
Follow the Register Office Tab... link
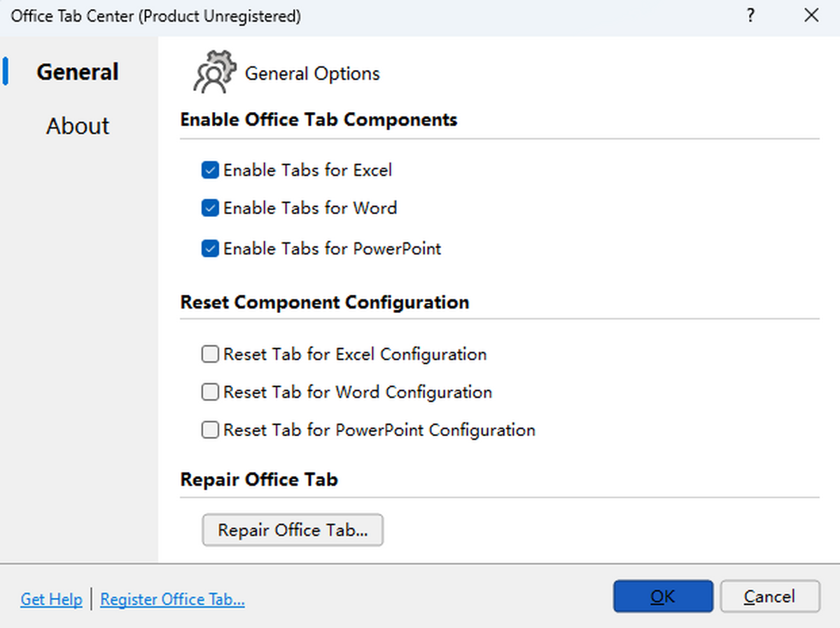pyautogui.click(x=172, y=599)
